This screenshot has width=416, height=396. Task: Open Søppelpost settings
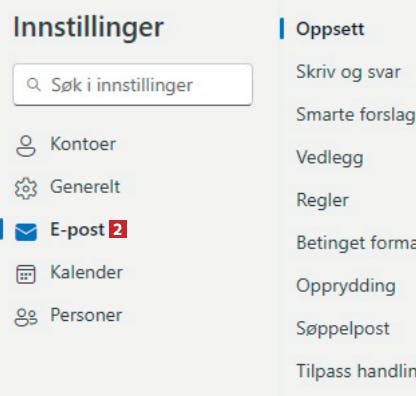[x=343, y=328]
